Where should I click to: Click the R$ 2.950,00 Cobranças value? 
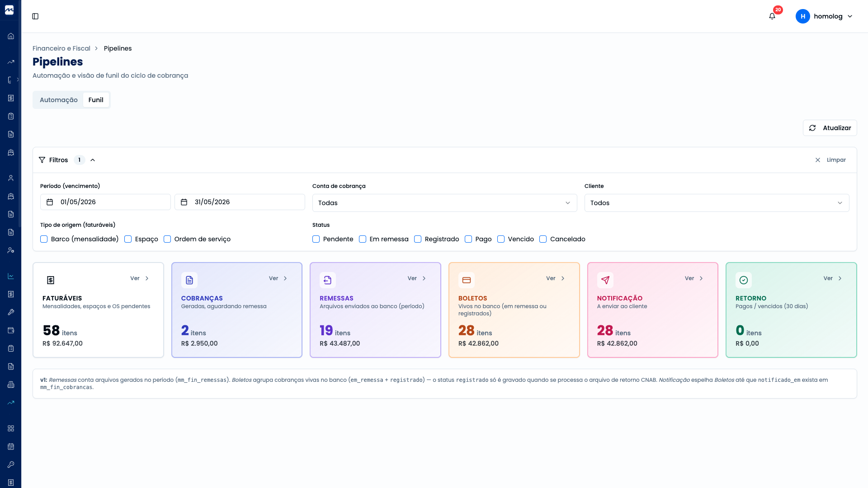pos(199,343)
